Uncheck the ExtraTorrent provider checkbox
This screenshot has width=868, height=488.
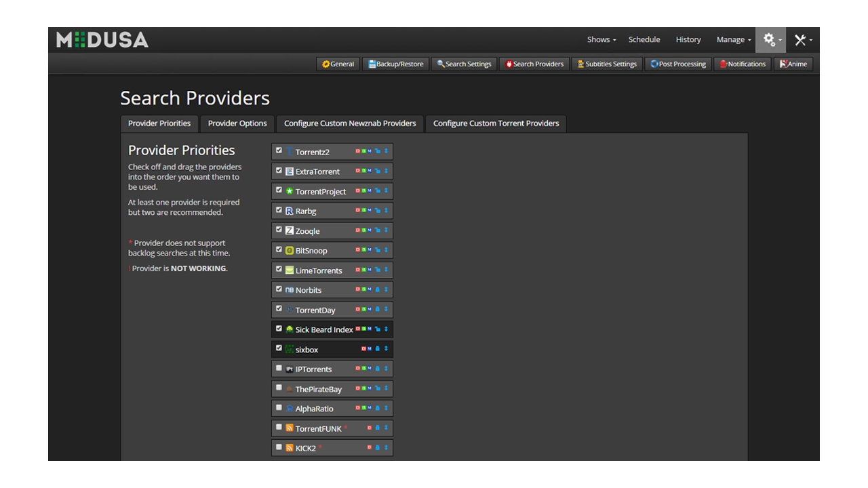[279, 171]
